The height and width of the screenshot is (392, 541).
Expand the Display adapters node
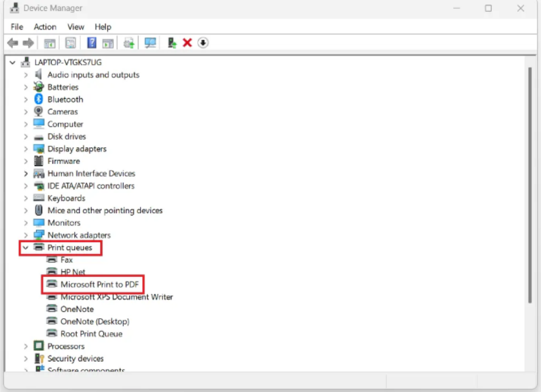(26, 149)
